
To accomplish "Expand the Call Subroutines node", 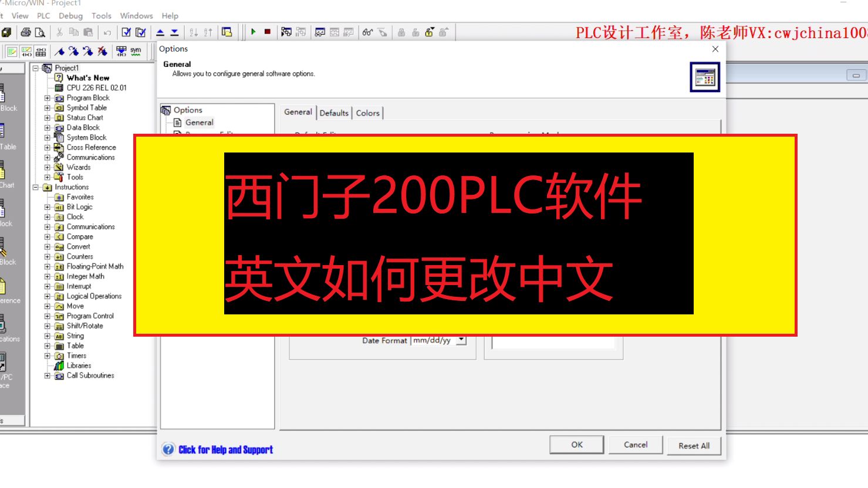I will (48, 375).
